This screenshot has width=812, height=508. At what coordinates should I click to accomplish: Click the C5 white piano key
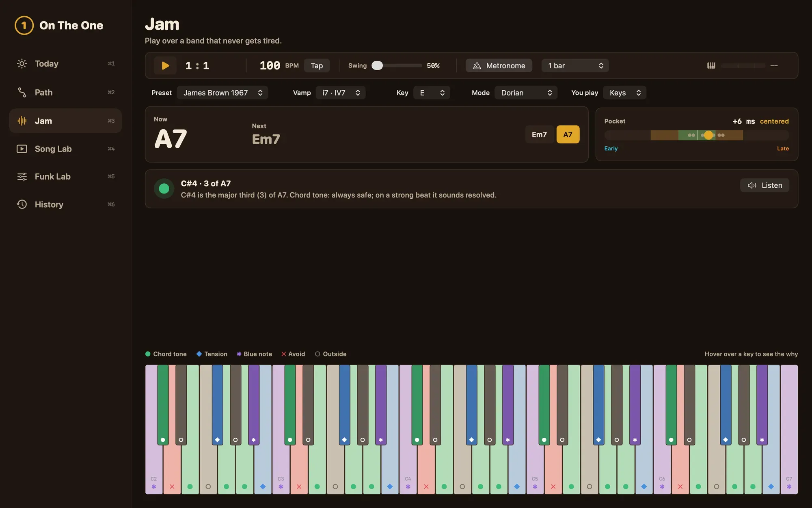535,467
